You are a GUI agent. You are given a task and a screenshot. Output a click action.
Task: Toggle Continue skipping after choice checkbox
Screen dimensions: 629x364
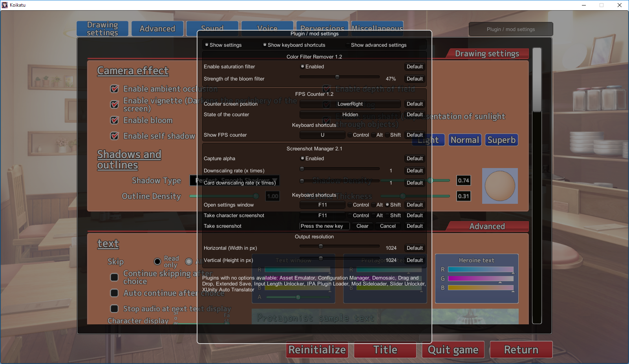115,278
